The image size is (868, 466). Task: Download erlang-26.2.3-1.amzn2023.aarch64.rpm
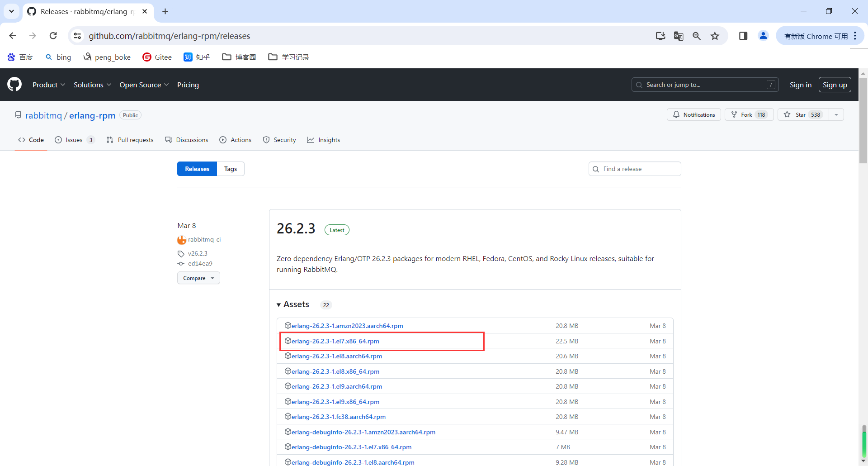[x=347, y=326]
